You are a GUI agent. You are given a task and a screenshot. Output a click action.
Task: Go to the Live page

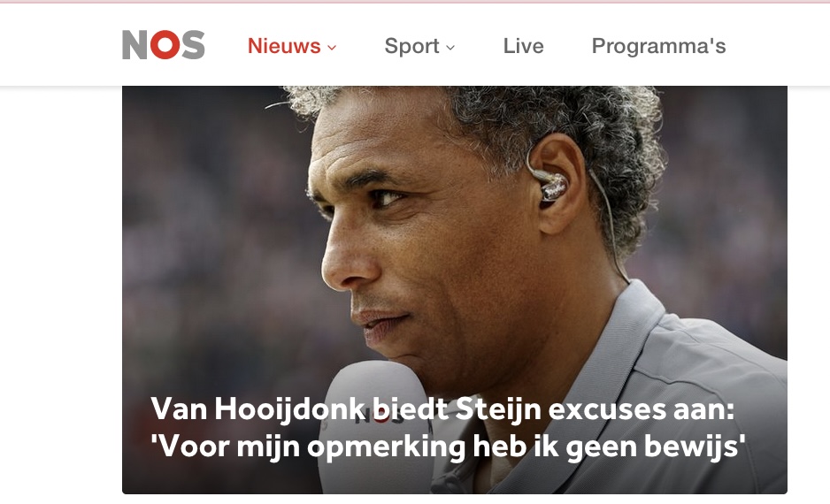pyautogui.click(x=523, y=46)
